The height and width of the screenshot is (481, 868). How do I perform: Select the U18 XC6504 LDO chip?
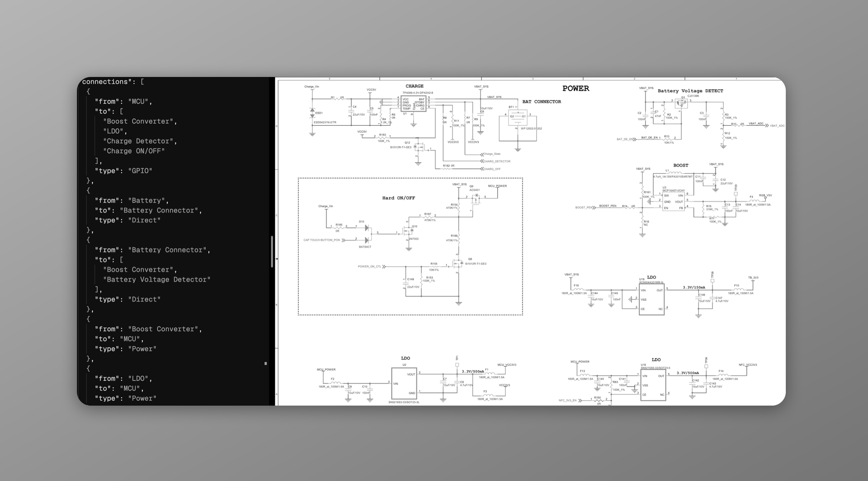(651, 299)
